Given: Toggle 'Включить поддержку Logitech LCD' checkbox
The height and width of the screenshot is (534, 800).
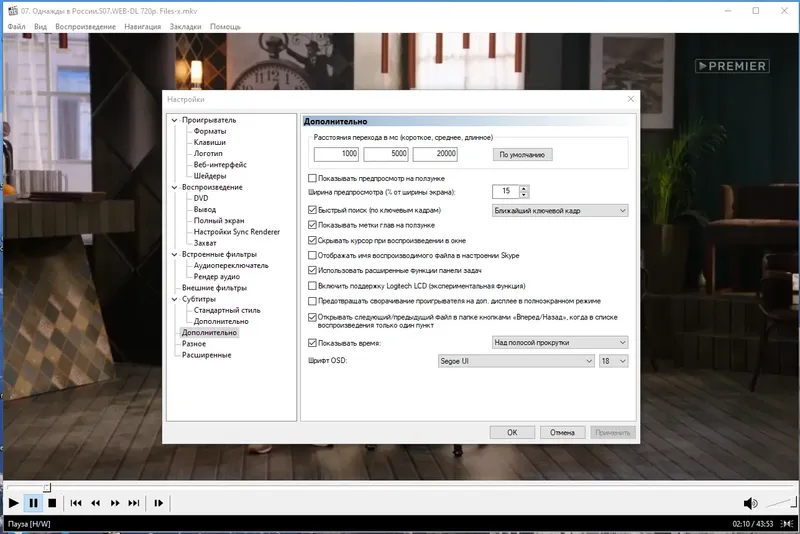Looking at the screenshot, I should [312, 286].
